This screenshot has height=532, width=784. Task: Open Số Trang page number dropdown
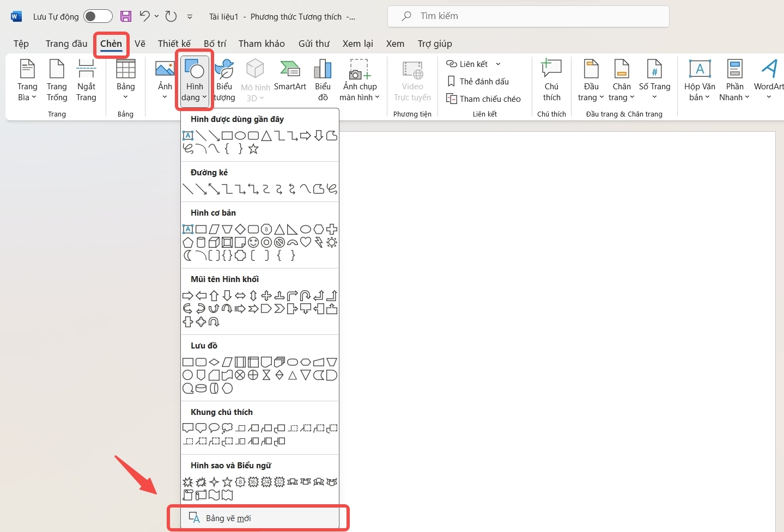point(654,81)
